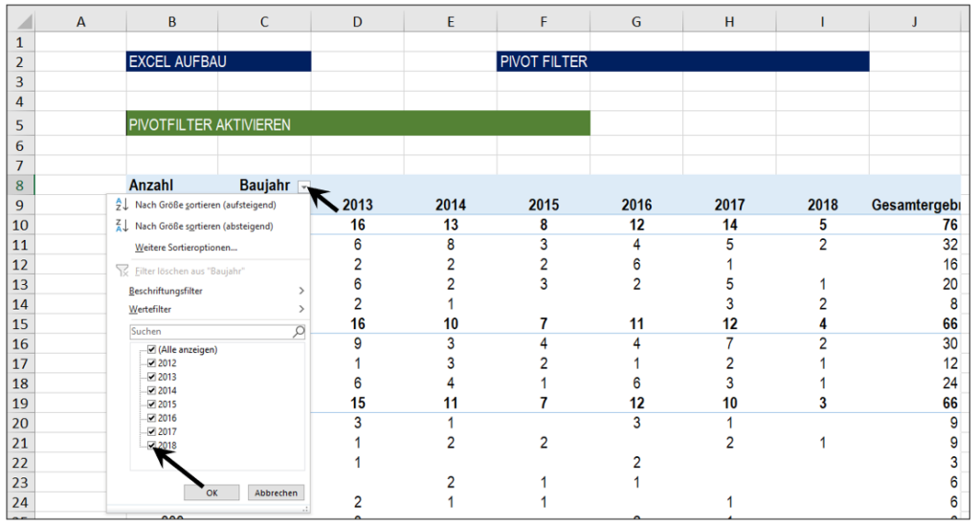Screen dimensions: 980x525
Task: Open the Baujahr filter dropdown arrow
Action: pyautogui.click(x=303, y=186)
